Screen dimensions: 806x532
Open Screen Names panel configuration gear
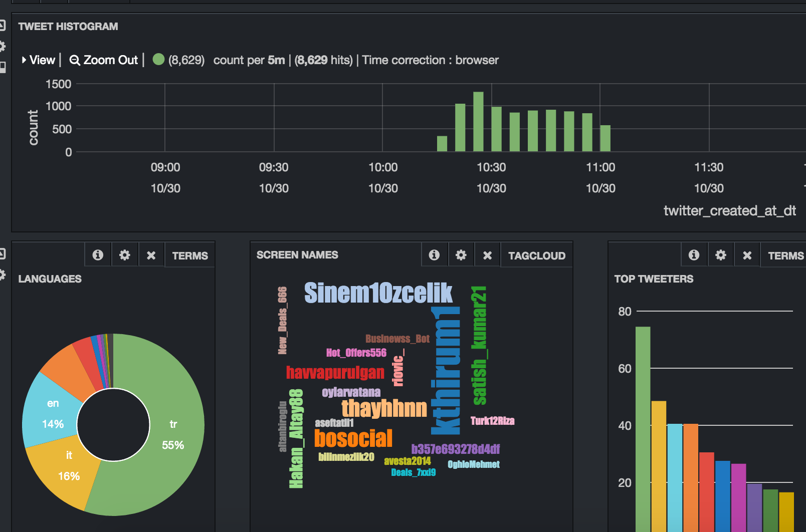461,254
